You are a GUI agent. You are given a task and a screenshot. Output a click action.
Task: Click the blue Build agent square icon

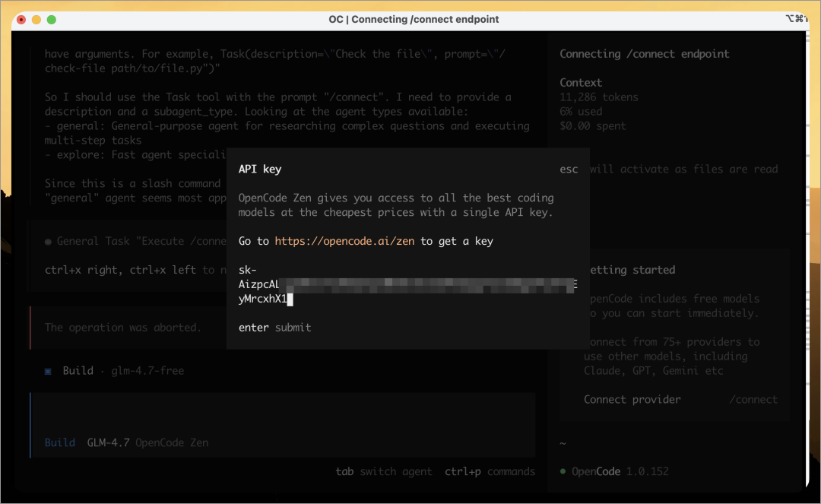click(48, 371)
